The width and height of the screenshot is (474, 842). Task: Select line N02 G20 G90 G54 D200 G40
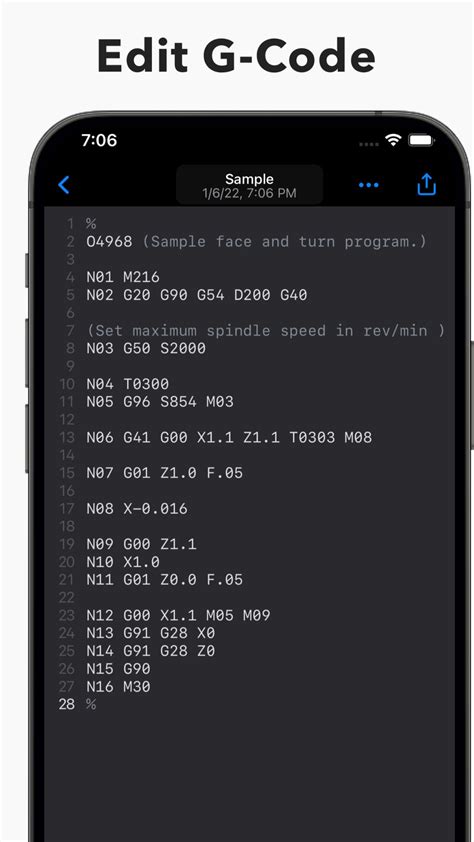[x=196, y=295]
